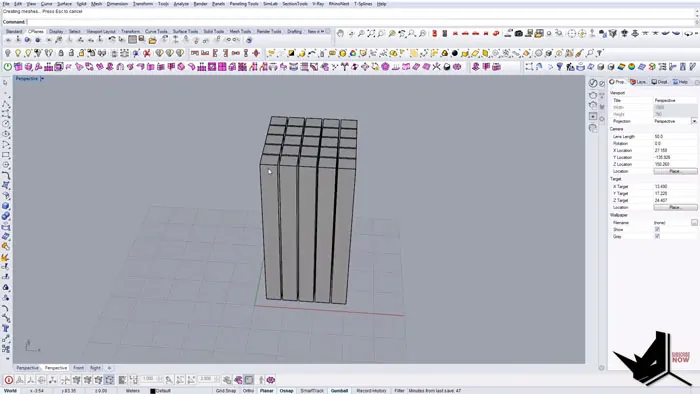
Task: Click the command history scrollbar arrow
Action: [x=697, y=12]
